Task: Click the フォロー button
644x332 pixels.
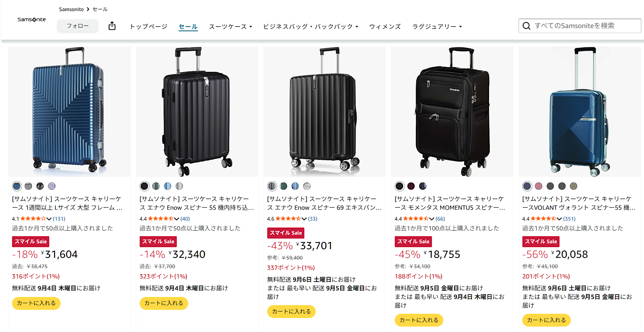Action: (77, 26)
